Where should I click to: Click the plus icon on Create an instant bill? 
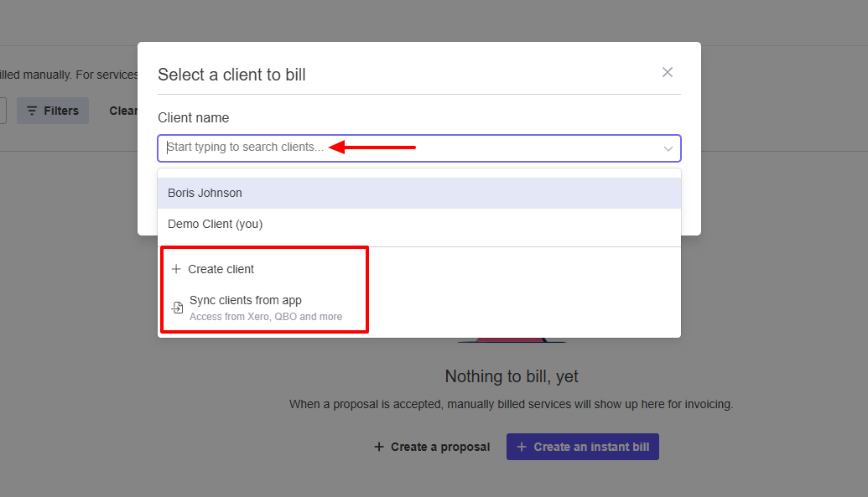point(522,446)
